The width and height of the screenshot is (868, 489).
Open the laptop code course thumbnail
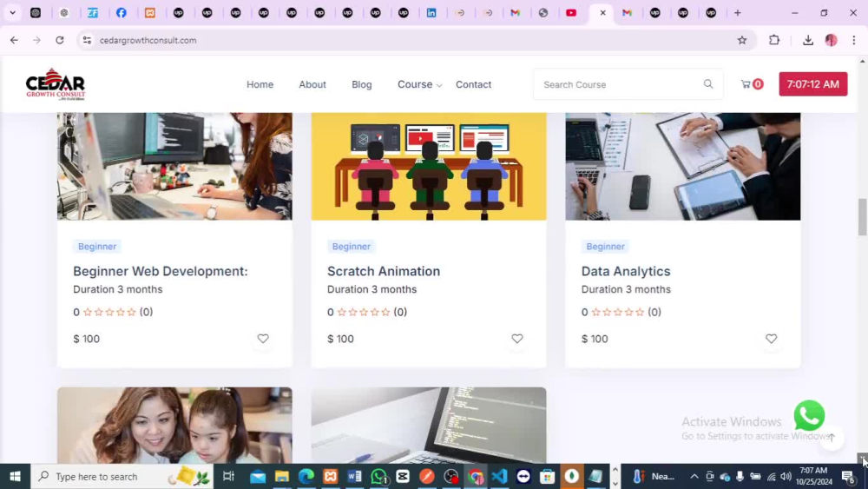[x=429, y=426]
